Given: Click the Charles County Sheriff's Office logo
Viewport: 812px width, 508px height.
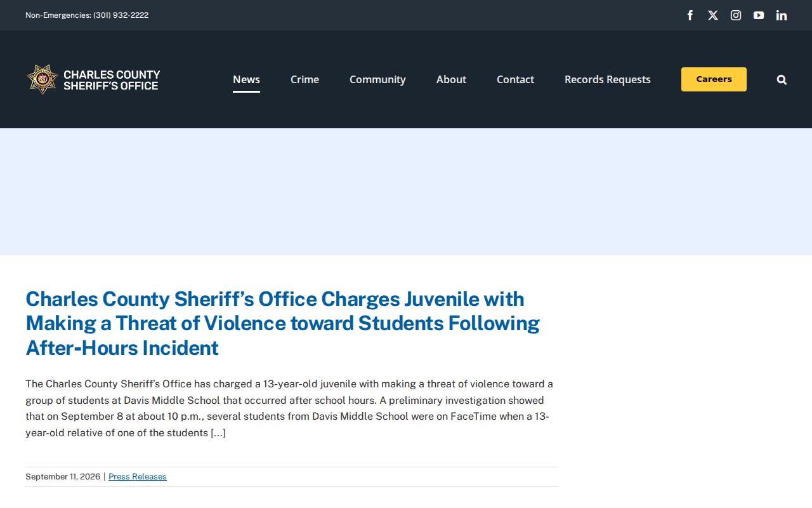Looking at the screenshot, I should [x=93, y=79].
